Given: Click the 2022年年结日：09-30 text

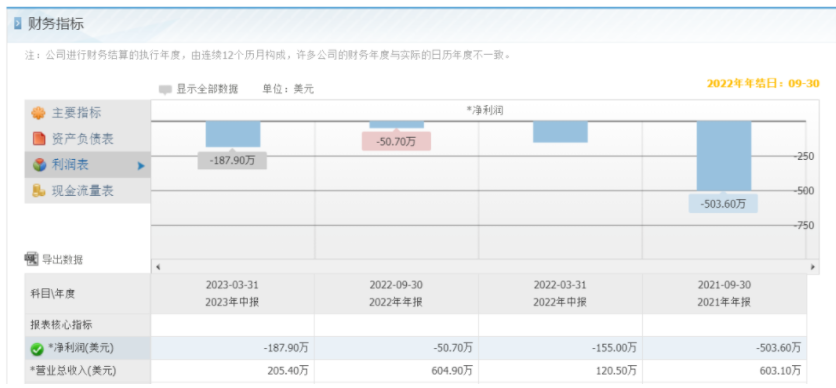Looking at the screenshot, I should tap(763, 84).
